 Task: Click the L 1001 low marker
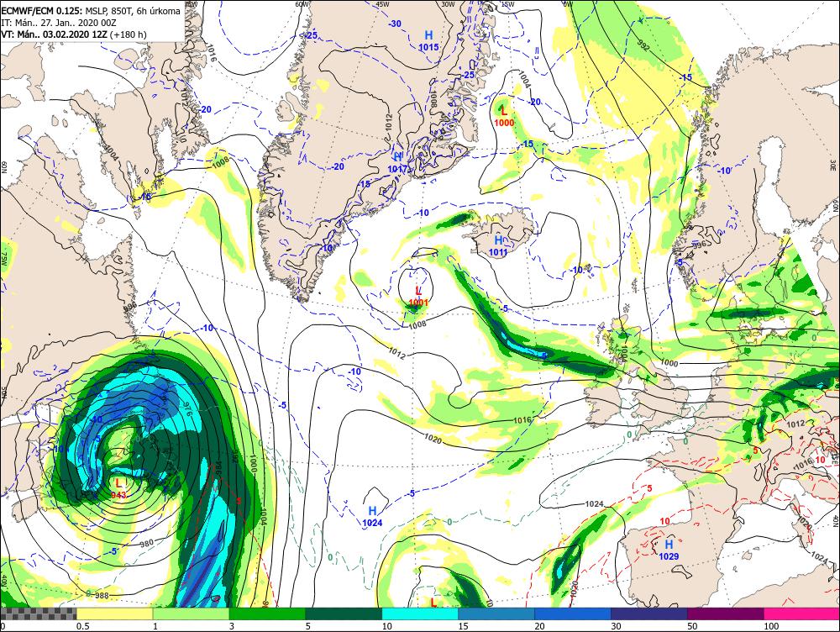click(418, 297)
